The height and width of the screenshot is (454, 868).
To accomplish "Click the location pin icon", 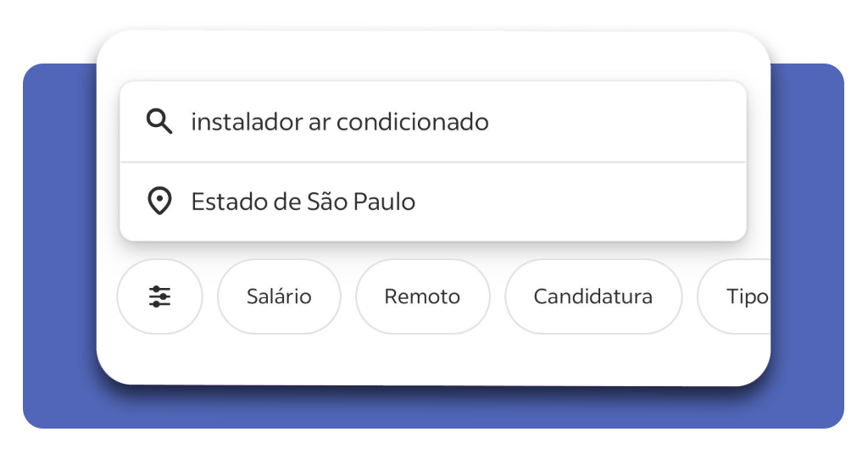I will [159, 202].
